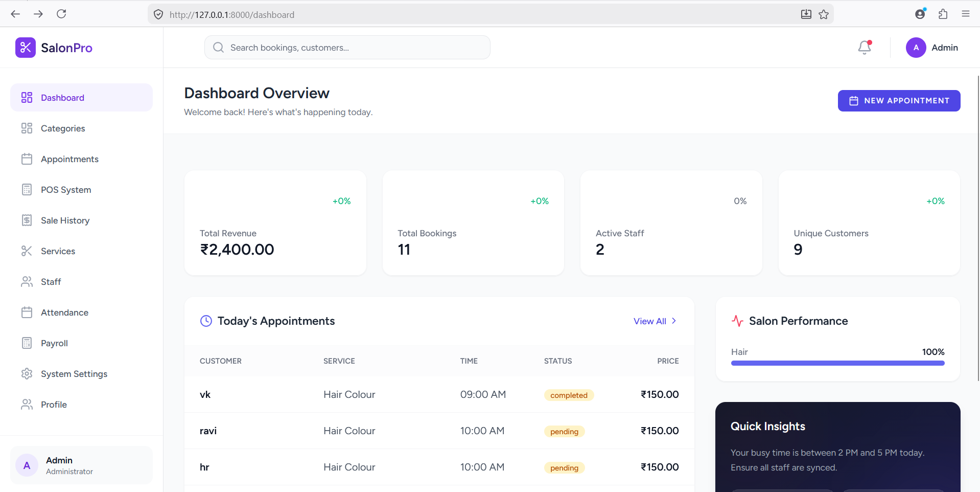Select Payroll from the sidebar
This screenshot has width=980, height=492.
[x=54, y=343]
